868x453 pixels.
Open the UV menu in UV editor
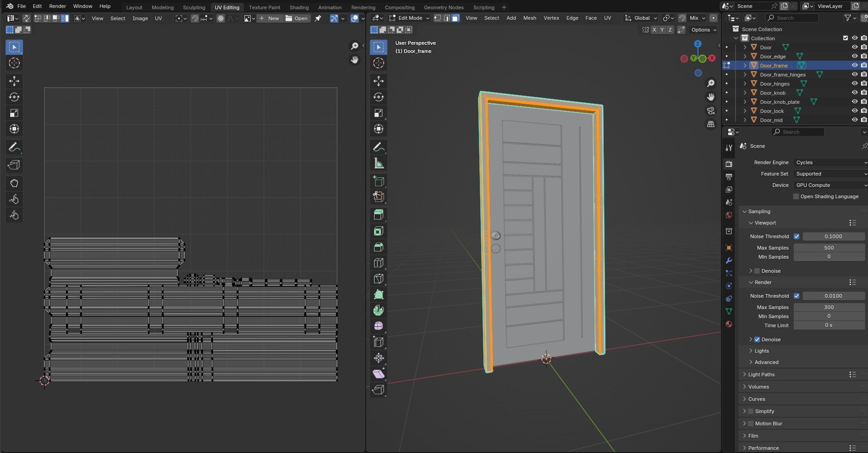coord(158,19)
